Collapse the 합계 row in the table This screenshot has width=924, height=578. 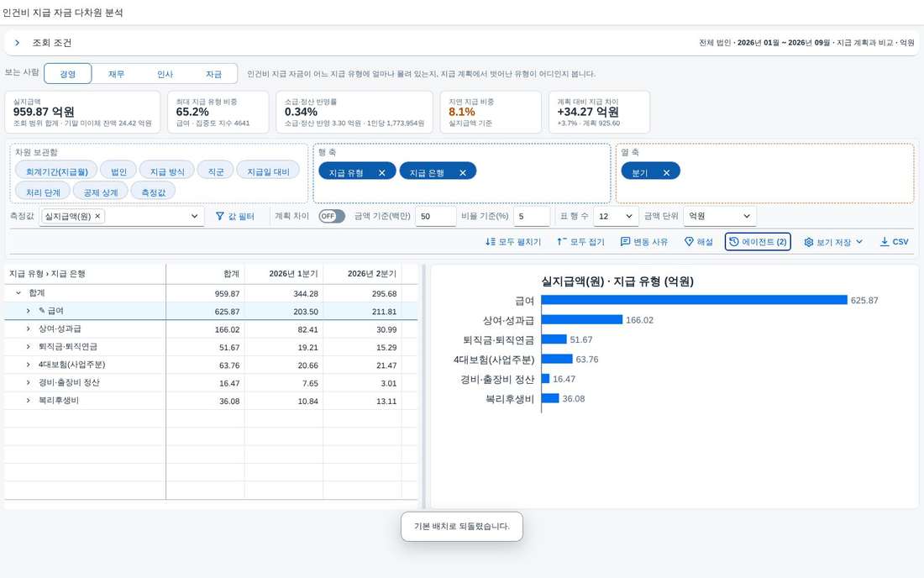click(18, 293)
